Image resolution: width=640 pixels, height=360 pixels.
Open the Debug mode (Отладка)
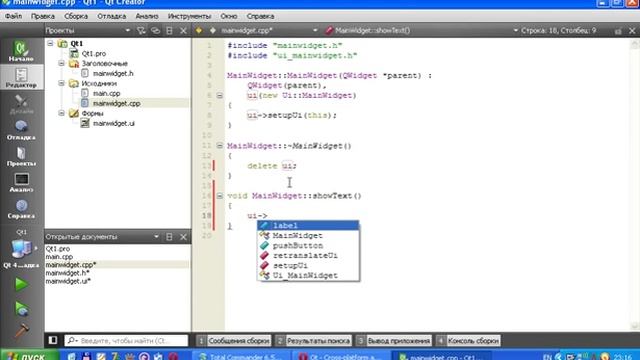pos(21,130)
